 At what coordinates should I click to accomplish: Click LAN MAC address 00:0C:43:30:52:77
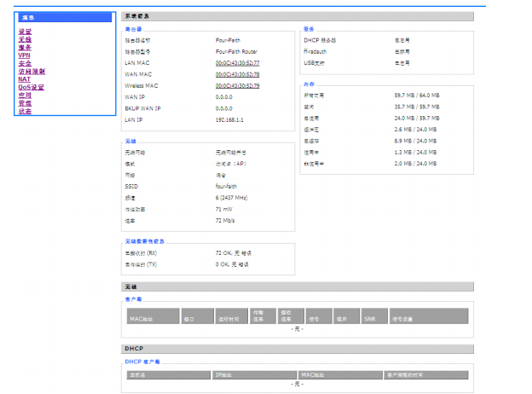(x=238, y=63)
